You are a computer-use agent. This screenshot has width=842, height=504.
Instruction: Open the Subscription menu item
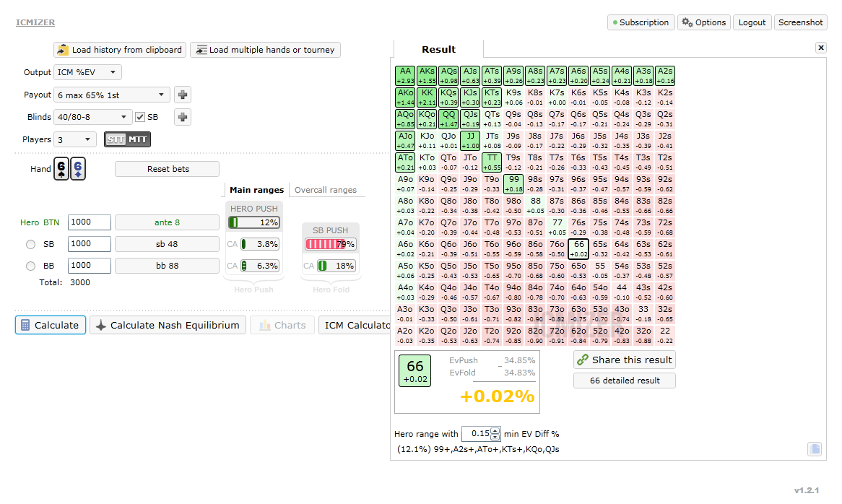641,22
